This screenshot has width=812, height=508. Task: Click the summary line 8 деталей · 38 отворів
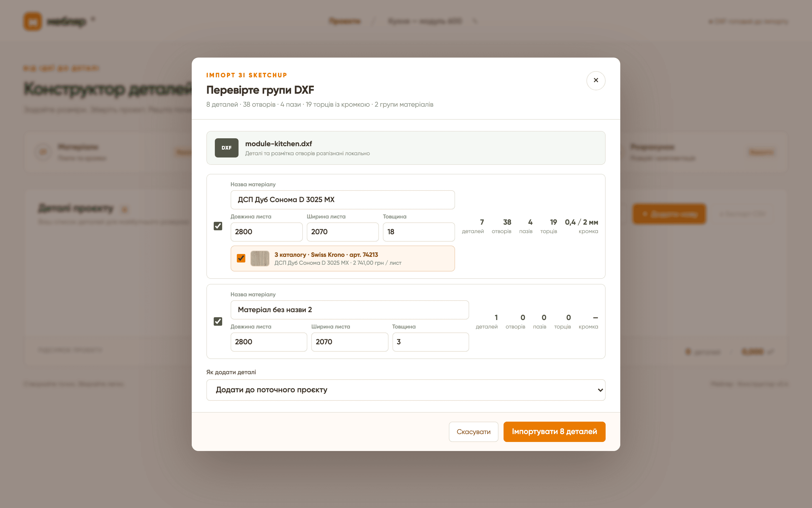pos(320,104)
